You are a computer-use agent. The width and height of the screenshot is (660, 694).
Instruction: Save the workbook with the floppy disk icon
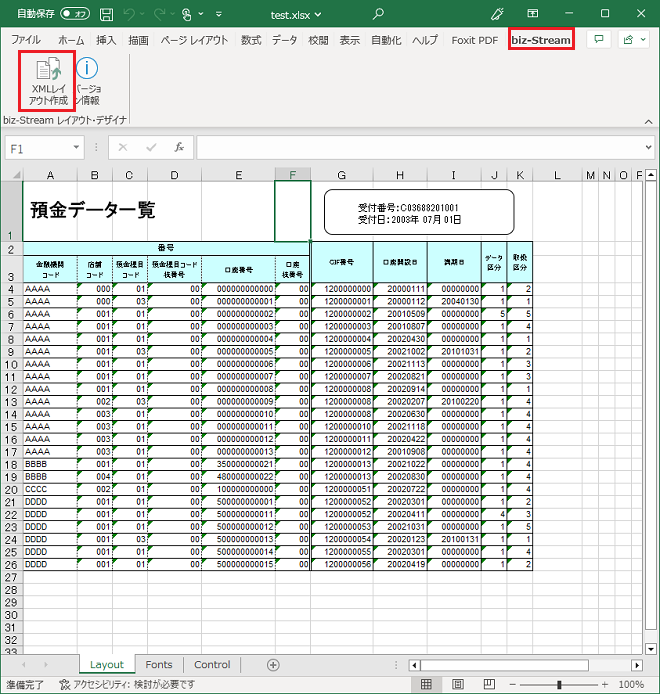coord(106,15)
